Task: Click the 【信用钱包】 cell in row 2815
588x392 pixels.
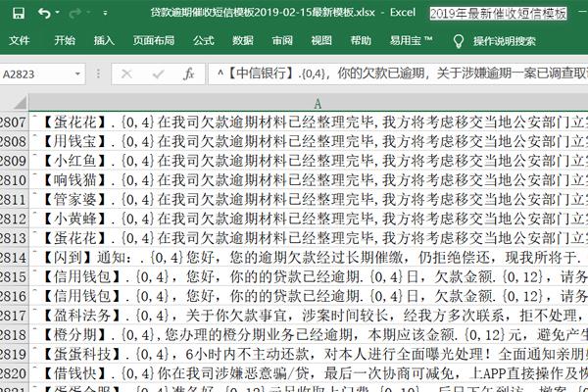Action: tap(309, 276)
